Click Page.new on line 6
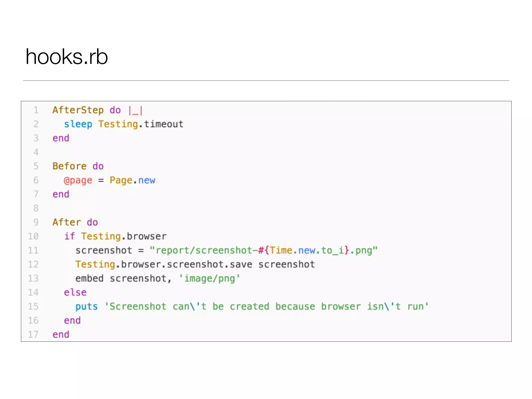This screenshot has width=532, height=399. tap(132, 180)
